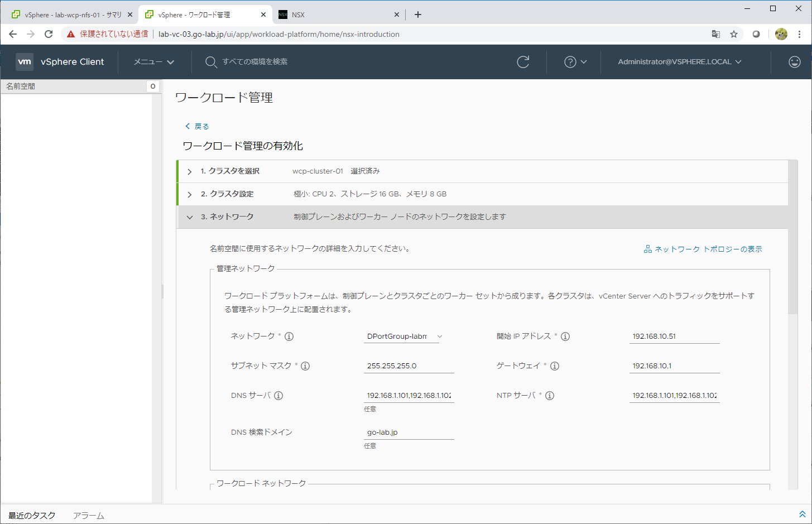Expand the bottom panel with the double chevron

tap(803, 514)
